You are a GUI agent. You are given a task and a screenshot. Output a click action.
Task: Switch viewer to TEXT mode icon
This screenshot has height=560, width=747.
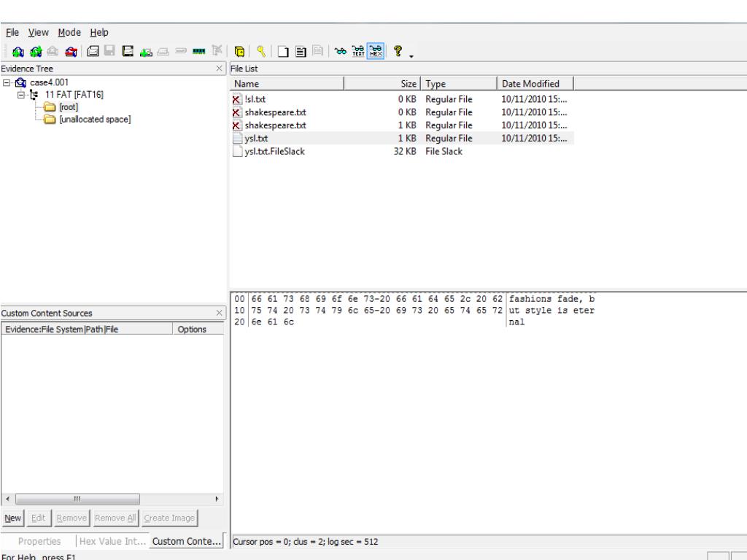coord(357,51)
